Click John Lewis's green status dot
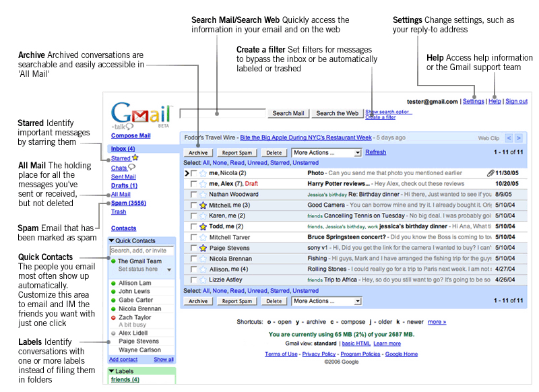Viewport: 539px width, 392px height. tap(113, 292)
